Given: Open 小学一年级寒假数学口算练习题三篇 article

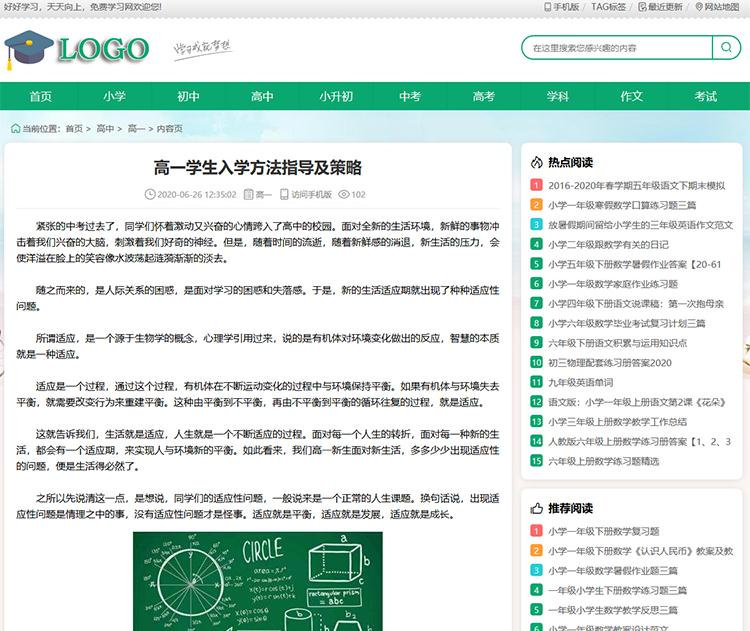Looking at the screenshot, I should point(622,205).
